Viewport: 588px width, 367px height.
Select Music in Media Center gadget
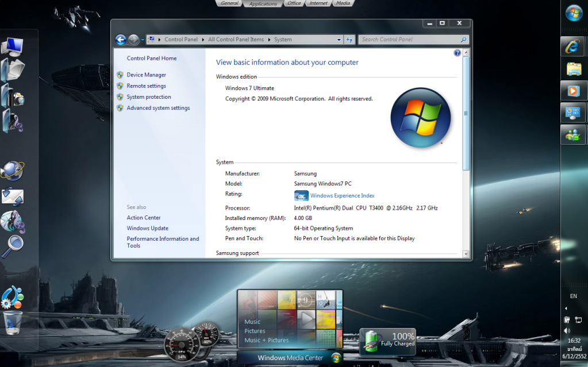(252, 322)
